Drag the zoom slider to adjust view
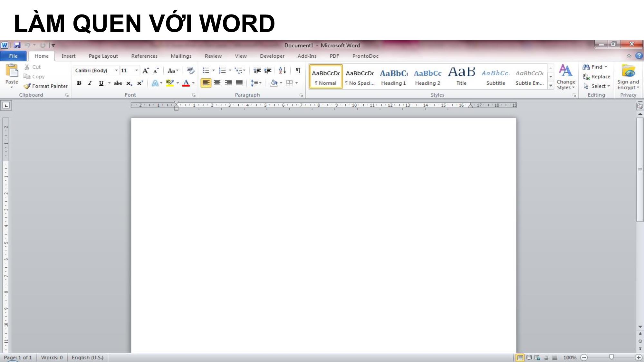This screenshot has width=644, height=362. click(612, 357)
